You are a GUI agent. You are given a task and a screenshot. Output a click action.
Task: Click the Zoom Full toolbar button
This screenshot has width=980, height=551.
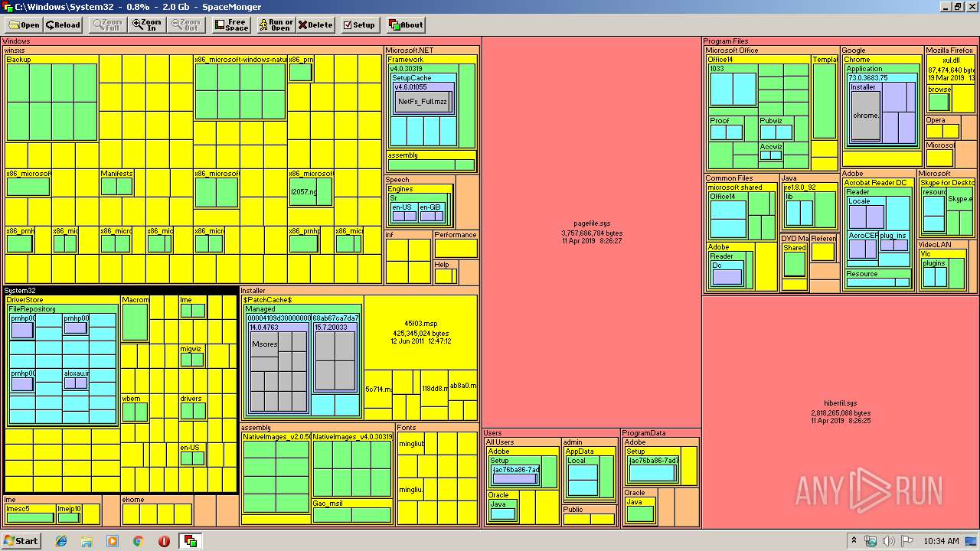(x=107, y=24)
